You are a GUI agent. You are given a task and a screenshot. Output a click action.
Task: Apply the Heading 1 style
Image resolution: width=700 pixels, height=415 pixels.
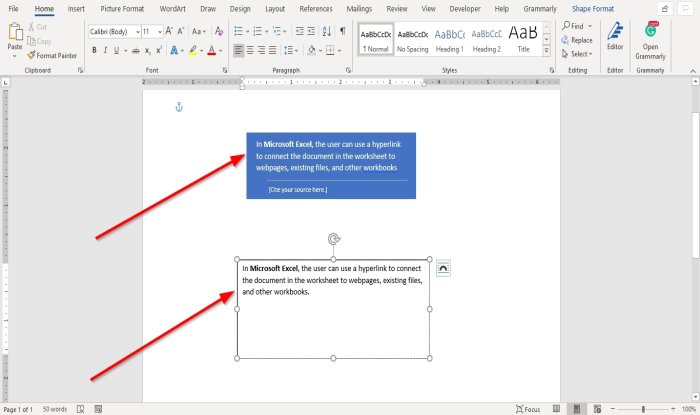[450, 40]
